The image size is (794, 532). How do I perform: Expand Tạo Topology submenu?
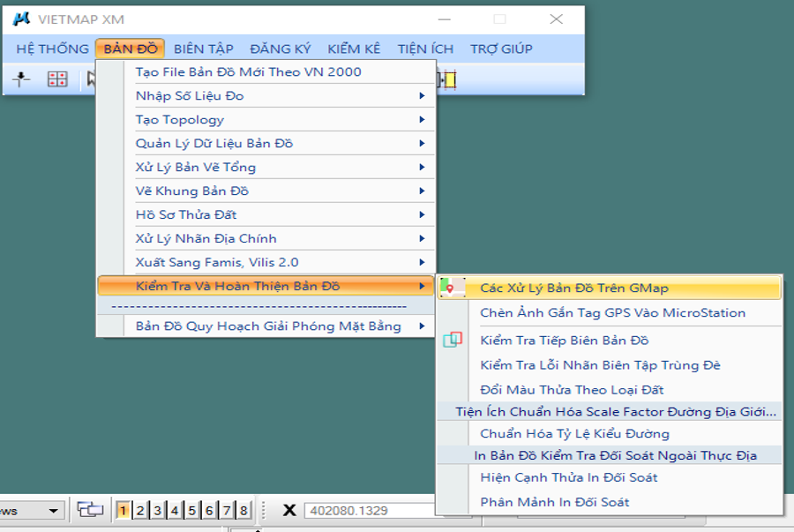click(266, 119)
